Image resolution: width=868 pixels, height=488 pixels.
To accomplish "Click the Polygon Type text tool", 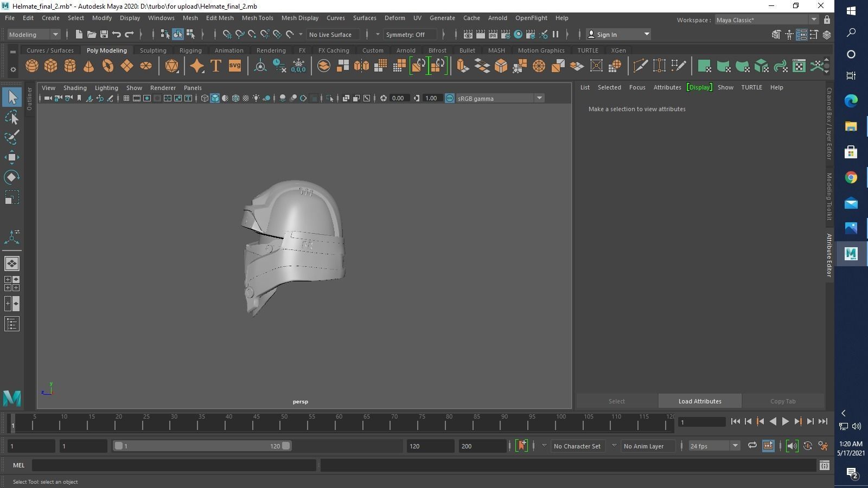I will (215, 66).
